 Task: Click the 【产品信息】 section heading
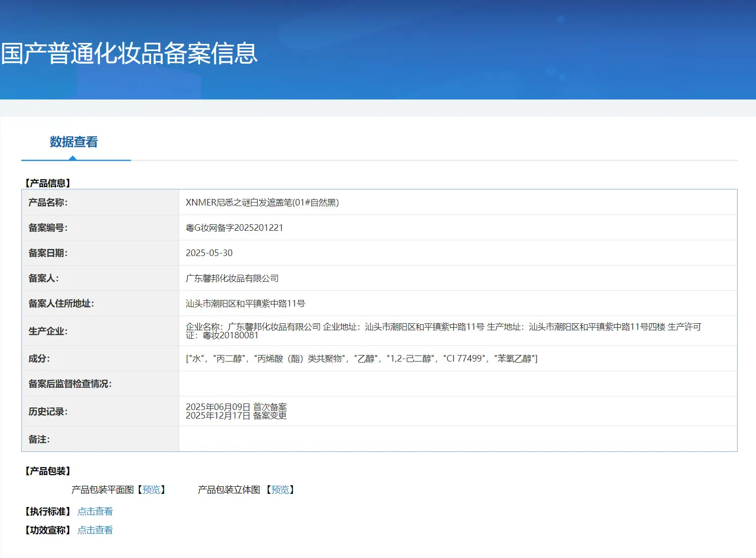(x=48, y=183)
